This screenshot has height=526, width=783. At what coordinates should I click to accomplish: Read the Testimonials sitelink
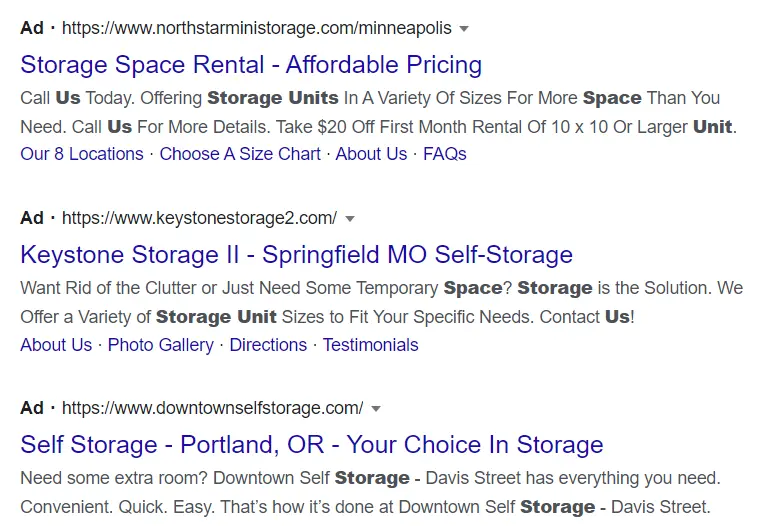(370, 345)
